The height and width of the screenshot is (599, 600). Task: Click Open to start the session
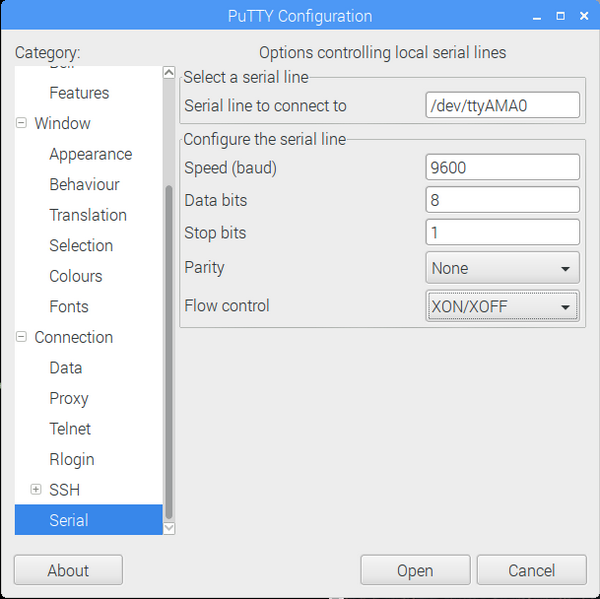(415, 570)
